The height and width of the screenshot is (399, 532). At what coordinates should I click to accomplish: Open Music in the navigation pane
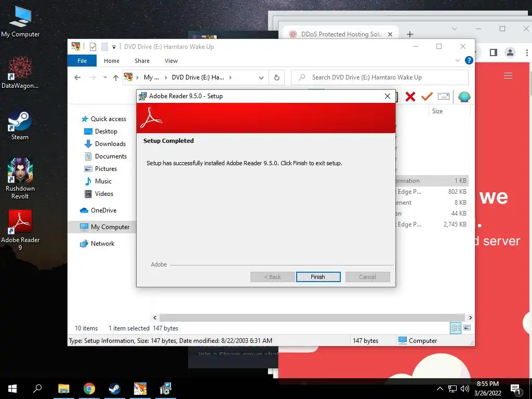[x=98, y=181]
